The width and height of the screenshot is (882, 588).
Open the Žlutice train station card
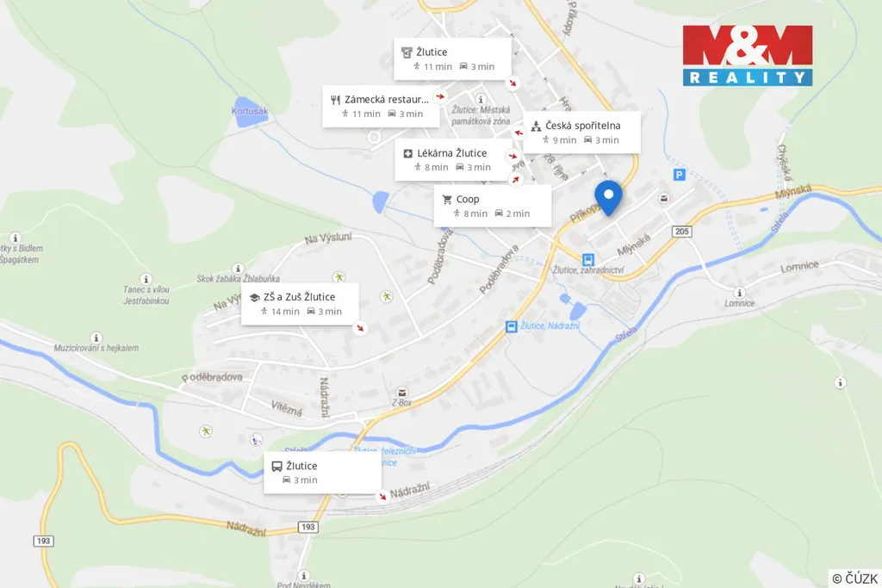pyautogui.click(x=322, y=472)
